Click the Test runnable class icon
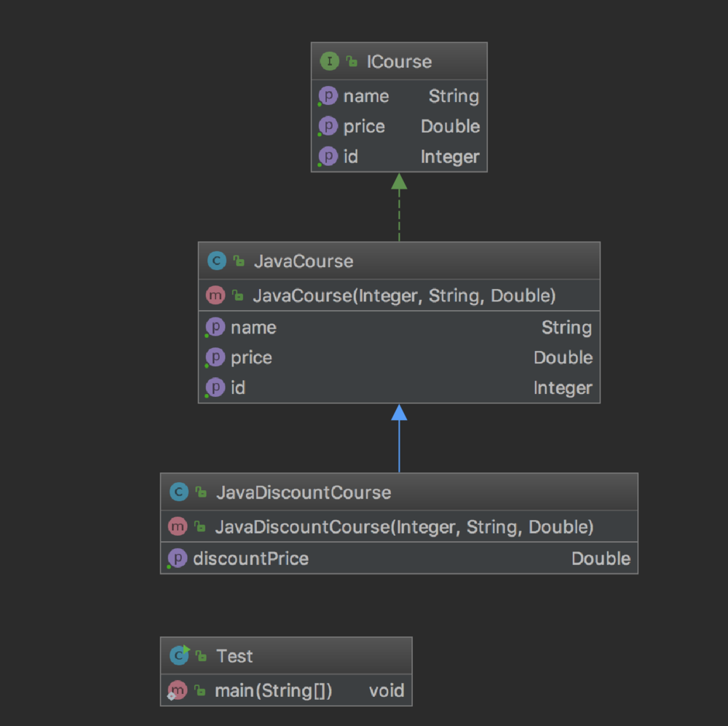The width and height of the screenshot is (728, 726). [x=178, y=656]
